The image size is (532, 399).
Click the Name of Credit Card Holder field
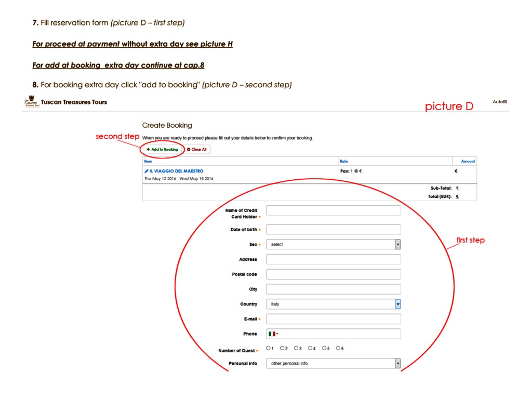(333, 210)
